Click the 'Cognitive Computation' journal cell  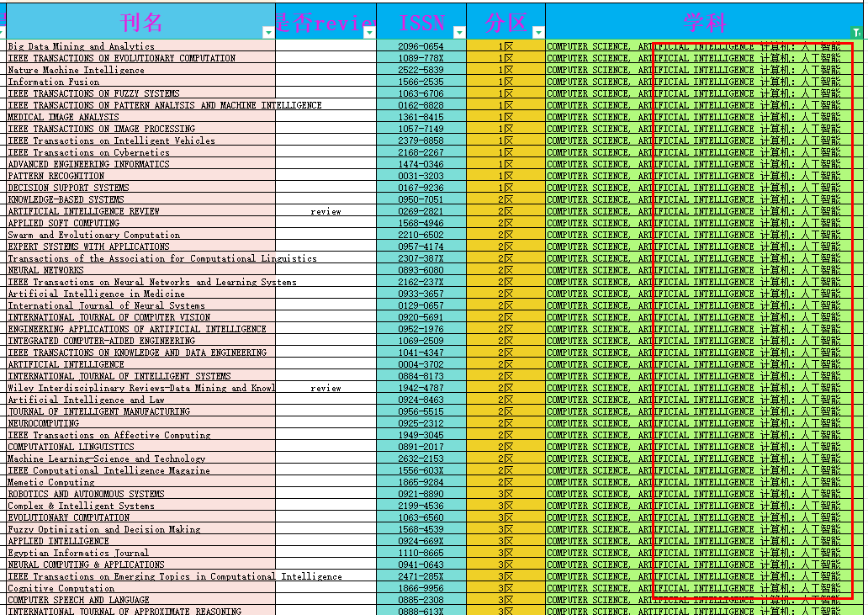tap(140, 588)
